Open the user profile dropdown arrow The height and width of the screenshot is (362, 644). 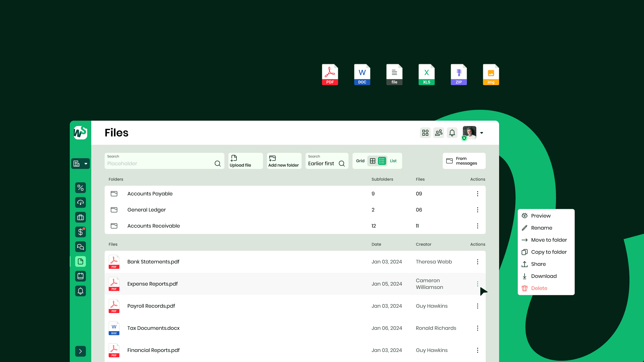[481, 133]
